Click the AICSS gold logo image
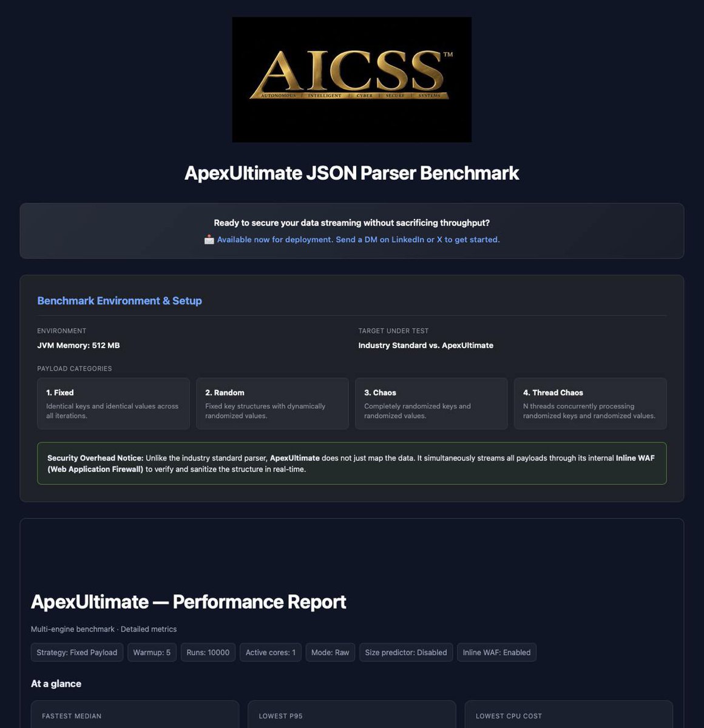Screen dimensions: 704x728 click(x=351, y=79)
